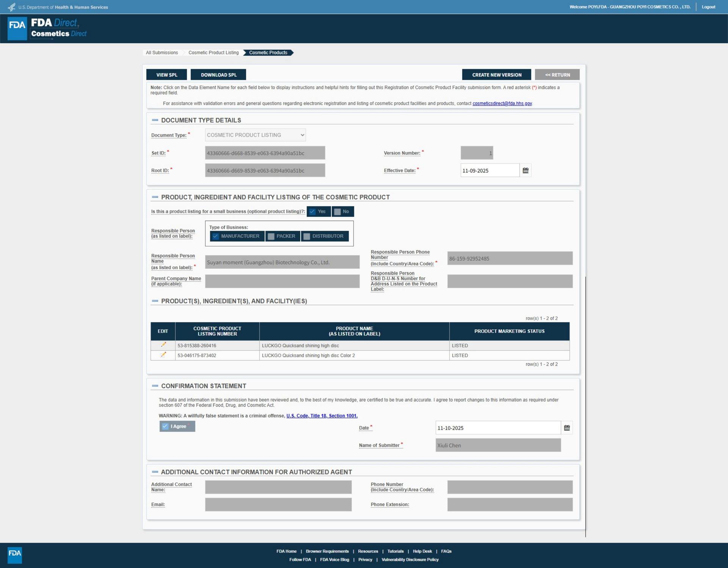Click the Effective Date input field
The width and height of the screenshot is (728, 568).
[x=490, y=171]
